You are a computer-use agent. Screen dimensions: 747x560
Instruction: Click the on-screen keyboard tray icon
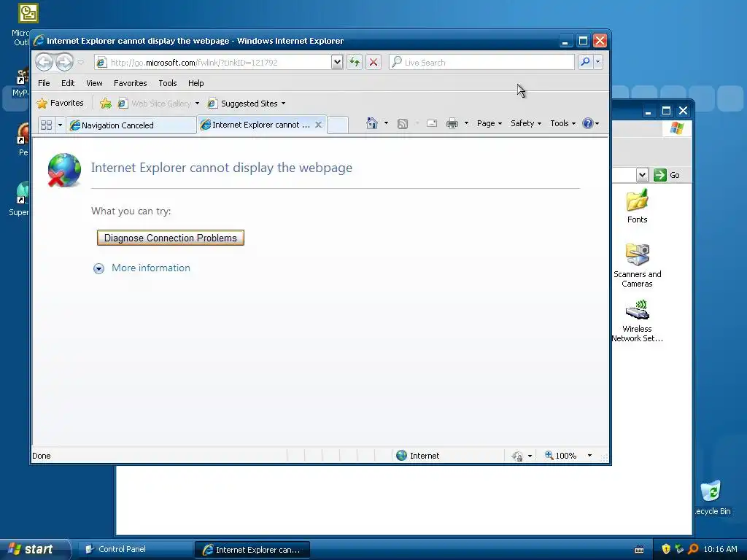point(639,550)
